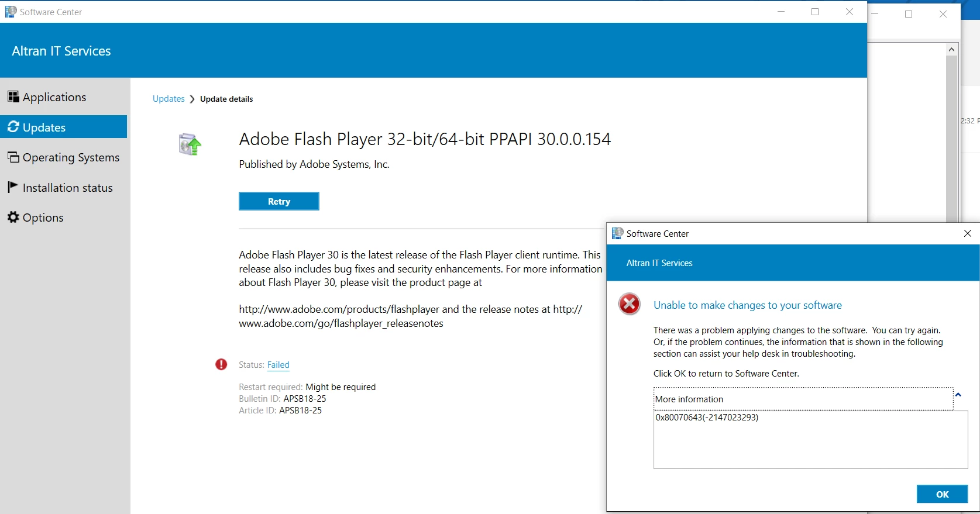Close the background window on the right

coord(943,14)
